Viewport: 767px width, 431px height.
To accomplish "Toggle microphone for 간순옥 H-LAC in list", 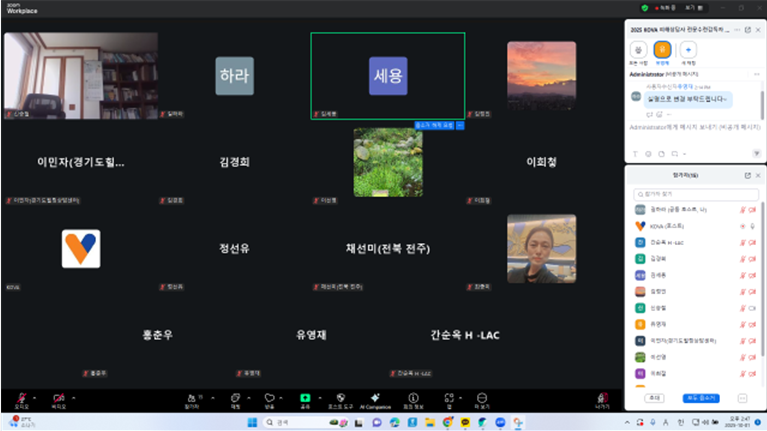I will (743, 242).
